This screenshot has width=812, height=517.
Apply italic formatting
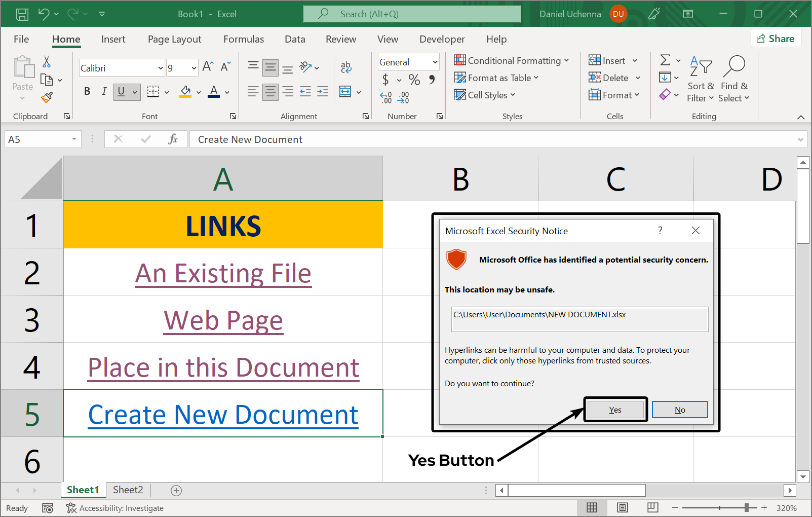point(104,92)
